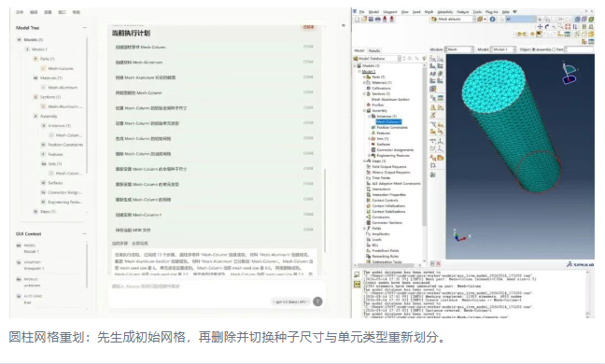The height and width of the screenshot is (364, 605).
Task: Switch to the Model tab in Abaqus
Action: 359,50
